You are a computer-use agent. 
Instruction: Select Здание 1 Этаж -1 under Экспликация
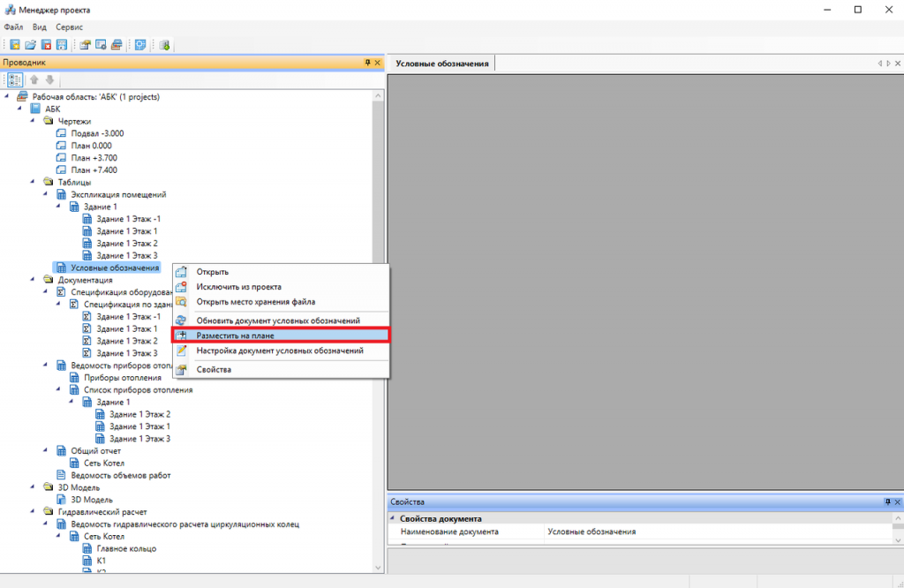pyautogui.click(x=129, y=219)
